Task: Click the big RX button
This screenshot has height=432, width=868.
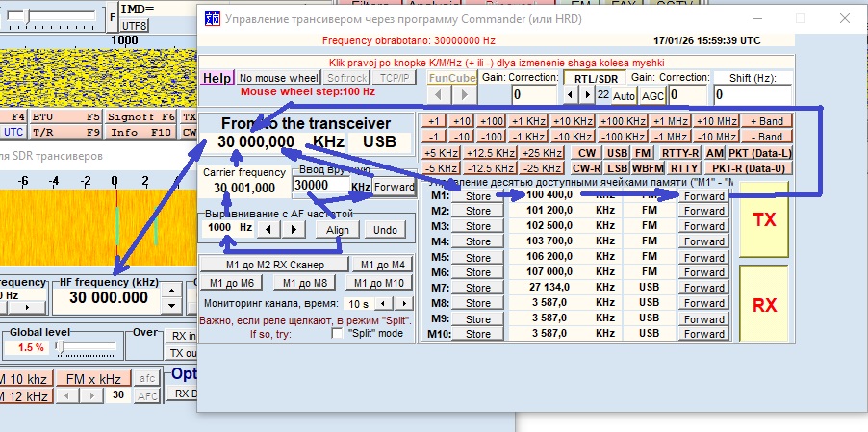Action: coord(764,304)
